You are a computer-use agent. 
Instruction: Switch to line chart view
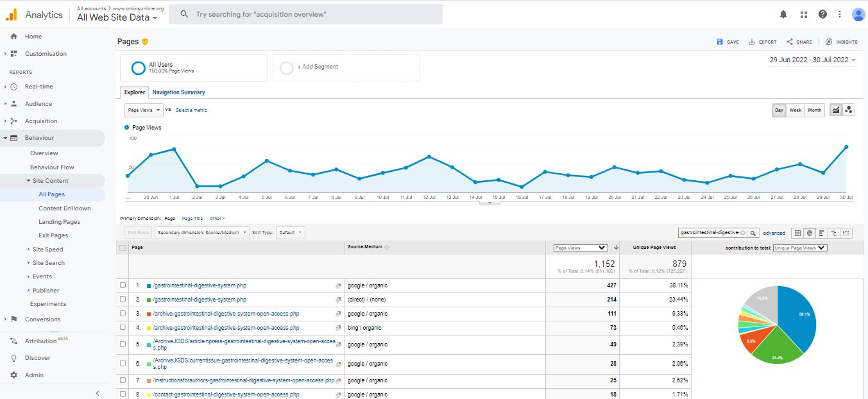point(836,110)
